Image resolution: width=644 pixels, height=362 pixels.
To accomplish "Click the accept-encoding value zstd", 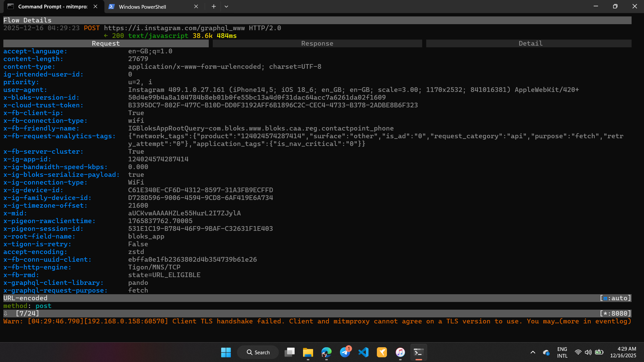I will pyautogui.click(x=136, y=252).
